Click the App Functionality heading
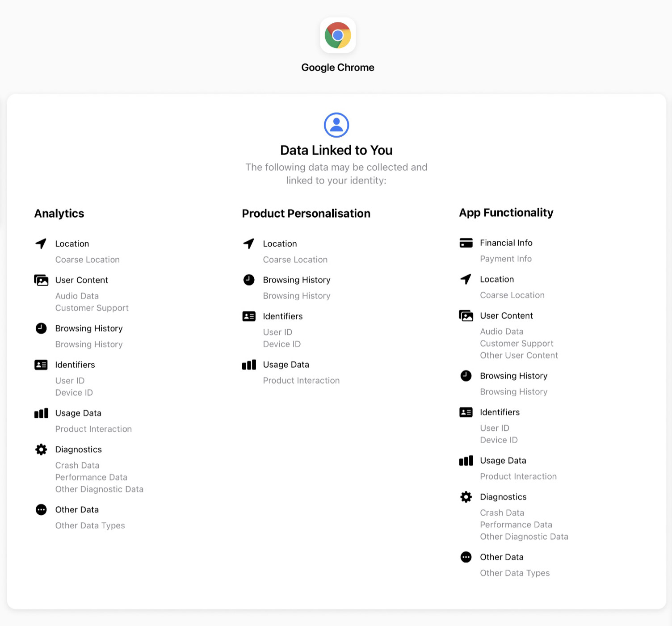 (x=506, y=213)
